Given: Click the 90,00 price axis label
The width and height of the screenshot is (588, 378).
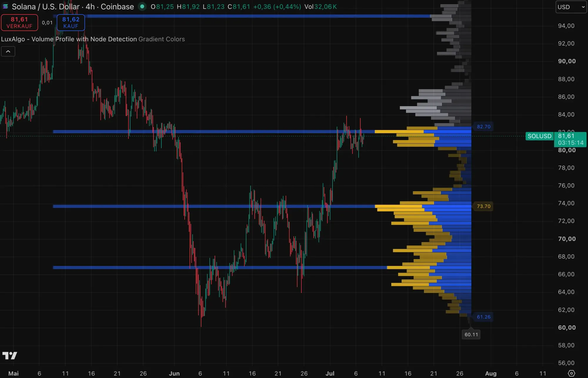Looking at the screenshot, I should click(567, 61).
